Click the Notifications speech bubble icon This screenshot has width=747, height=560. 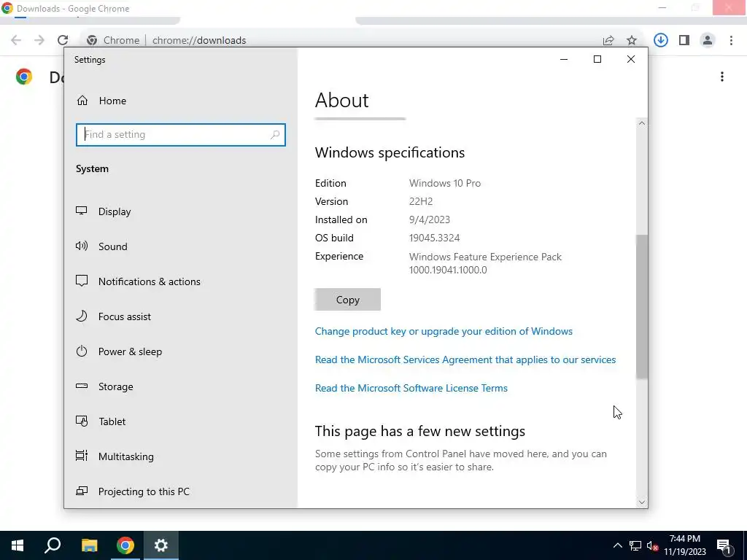click(x=82, y=281)
